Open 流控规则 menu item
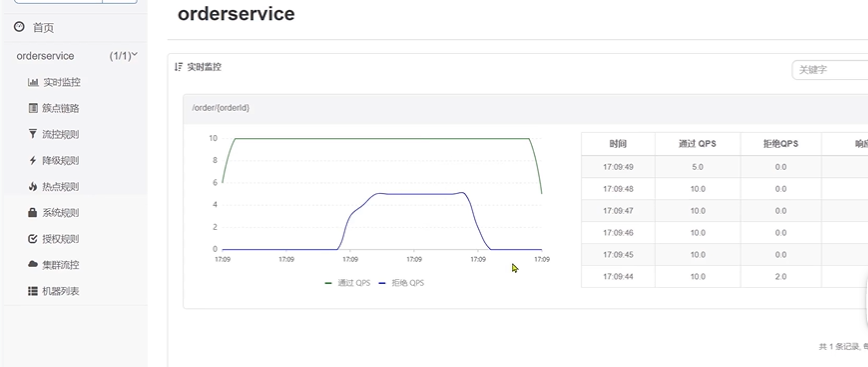Screen dimensions: 868x367 coord(61,135)
